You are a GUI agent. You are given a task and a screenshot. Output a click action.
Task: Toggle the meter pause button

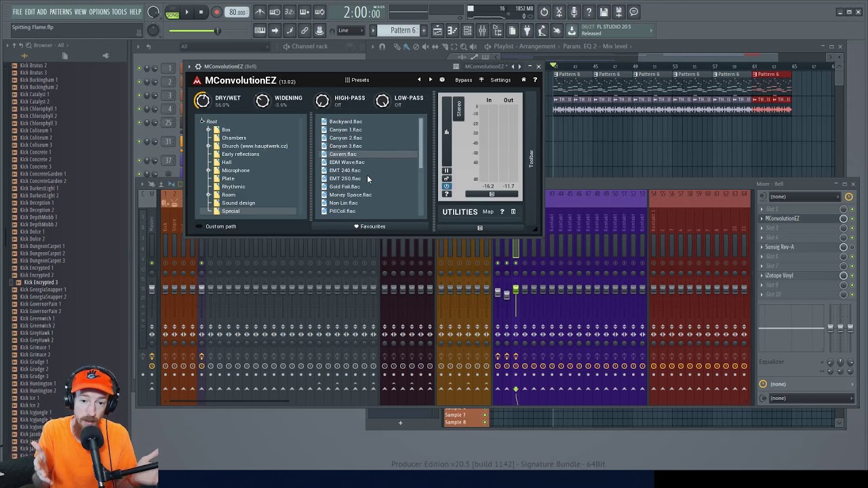pos(446,170)
